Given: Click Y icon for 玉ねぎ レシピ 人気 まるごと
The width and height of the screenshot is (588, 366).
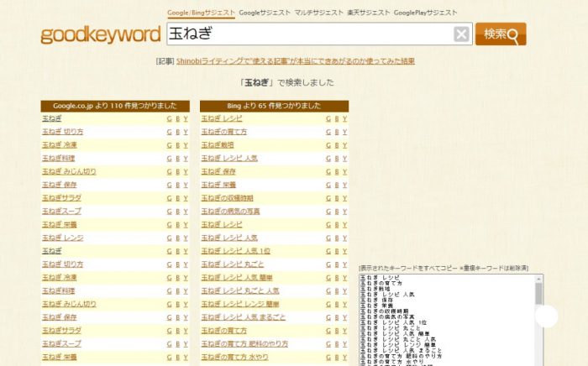Looking at the screenshot, I should [344, 317].
